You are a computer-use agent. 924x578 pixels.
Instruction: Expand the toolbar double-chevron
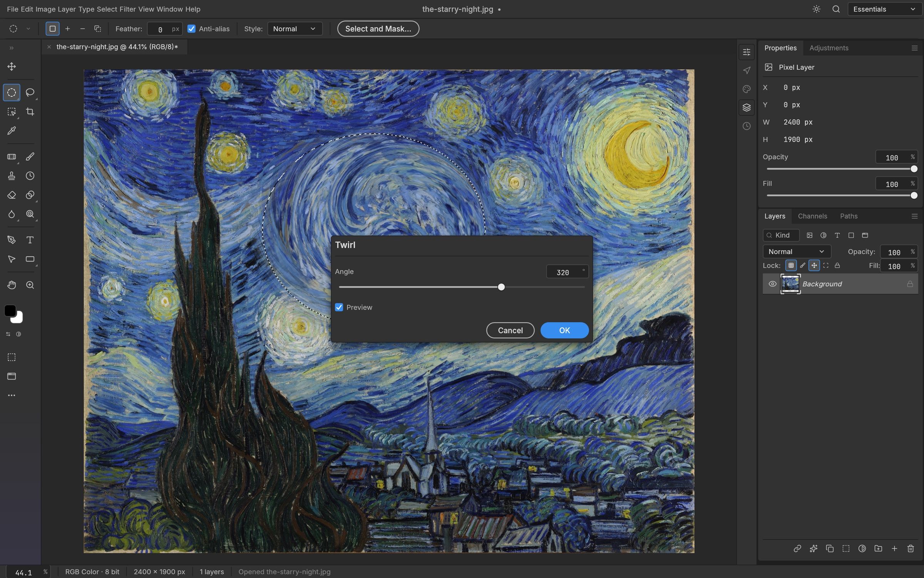[x=12, y=48]
